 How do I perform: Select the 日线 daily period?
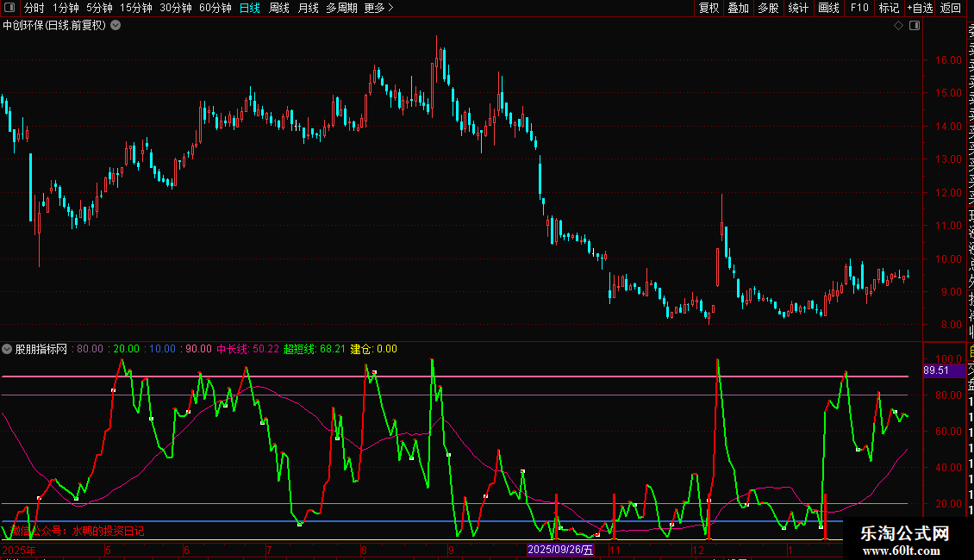(250, 8)
